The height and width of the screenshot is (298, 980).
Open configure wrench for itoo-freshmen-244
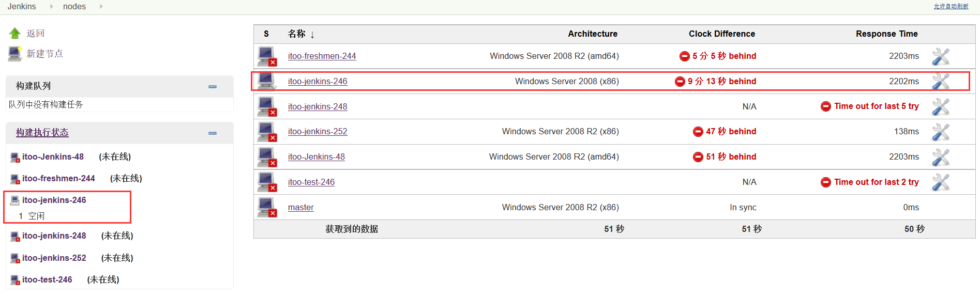(x=940, y=56)
